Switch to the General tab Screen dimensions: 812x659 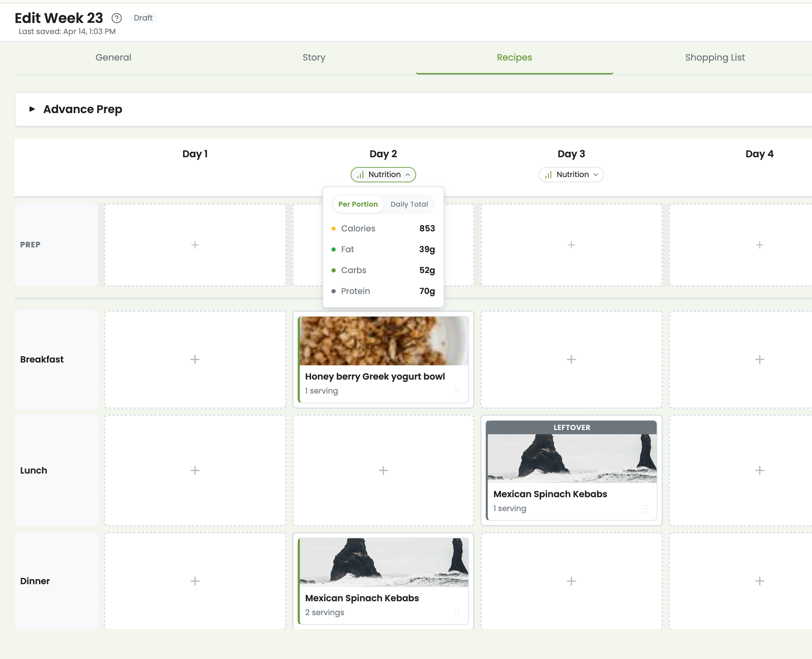point(113,57)
